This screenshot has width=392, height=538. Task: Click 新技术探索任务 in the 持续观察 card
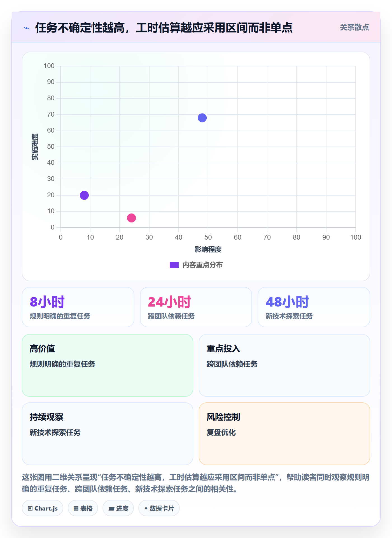(x=55, y=432)
